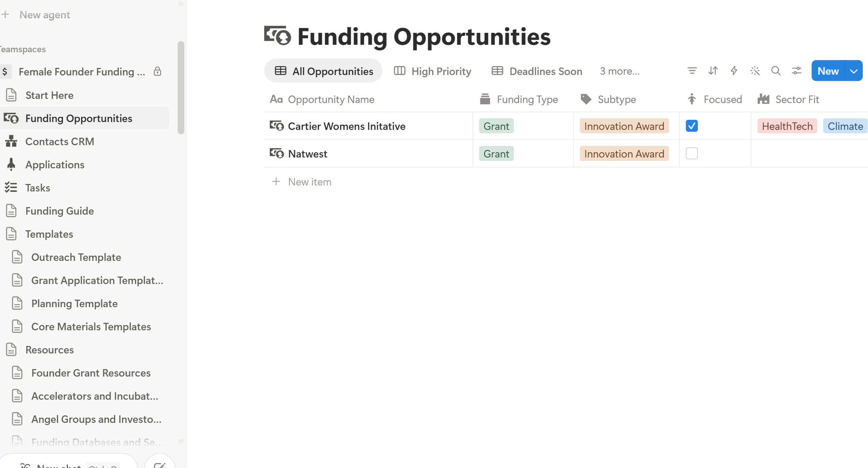The image size is (868, 468).
Task: Click the sidebar vertical scrollbar
Action: 181,88
